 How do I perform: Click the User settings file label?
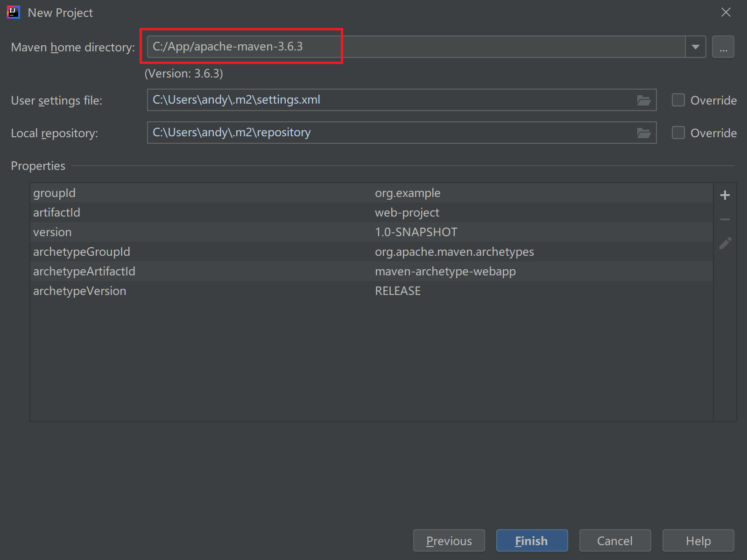[56, 100]
